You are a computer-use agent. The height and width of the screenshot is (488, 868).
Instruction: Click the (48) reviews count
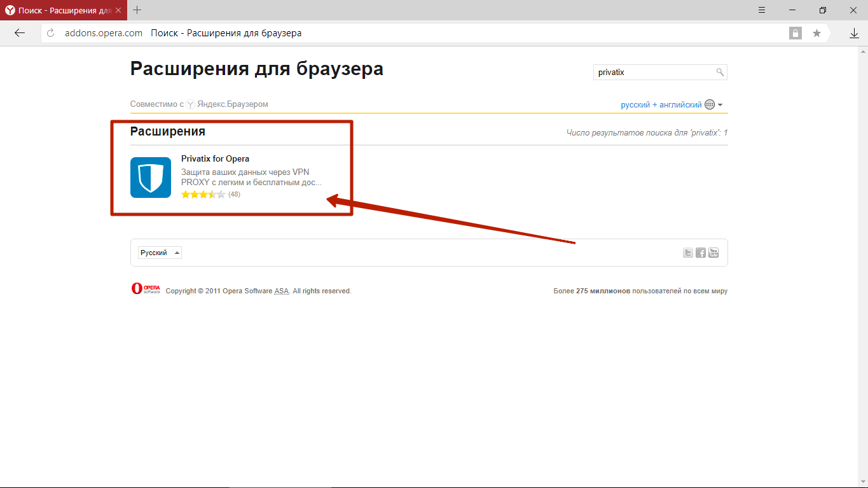click(x=235, y=194)
